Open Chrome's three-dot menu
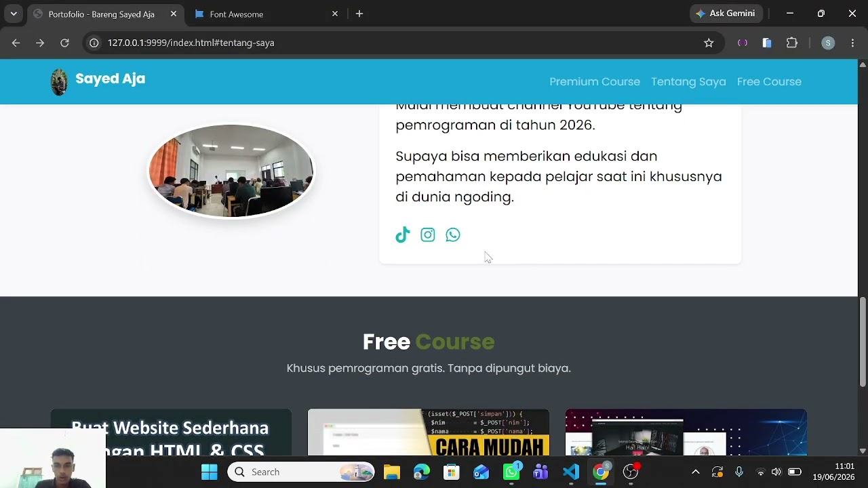Screen dimensions: 868x488 point(852,43)
